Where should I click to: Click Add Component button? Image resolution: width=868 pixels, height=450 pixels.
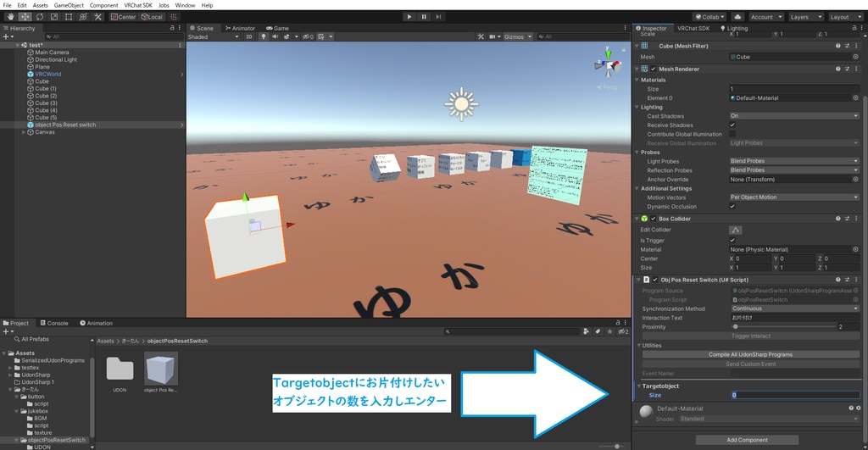coord(747,440)
